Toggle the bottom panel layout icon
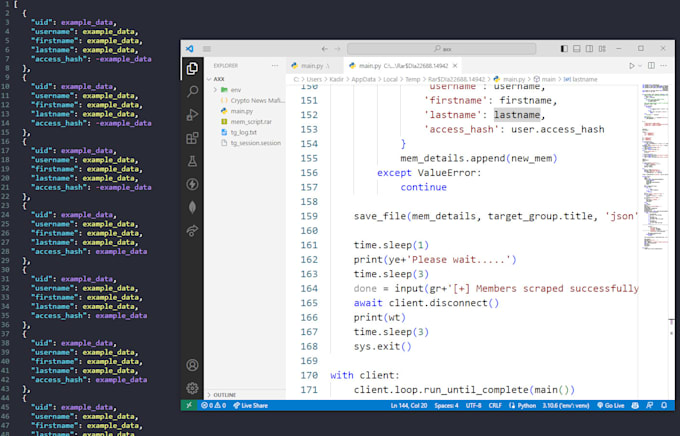 (x=577, y=49)
